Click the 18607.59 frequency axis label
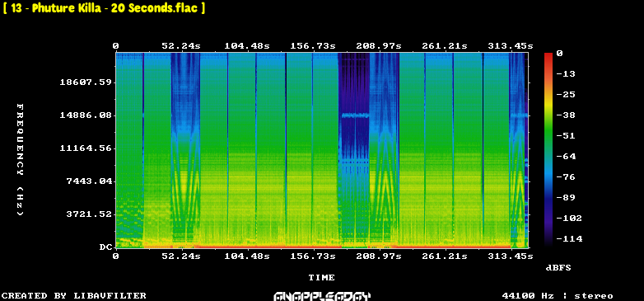Image resolution: width=644 pixels, height=301 pixels. point(86,82)
